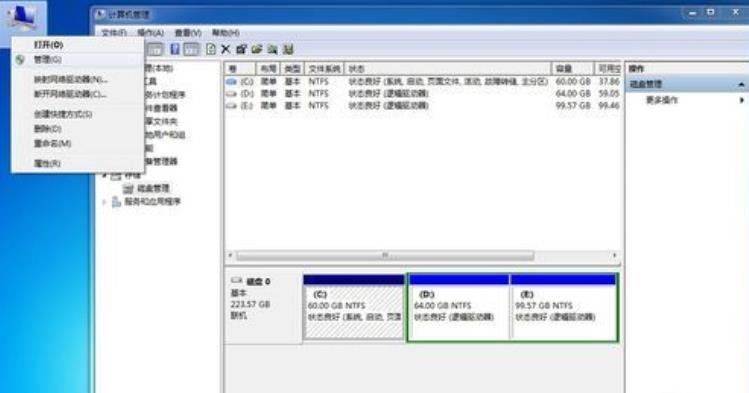Expand the 服务和应用程序 tree node arrow

click(x=104, y=202)
